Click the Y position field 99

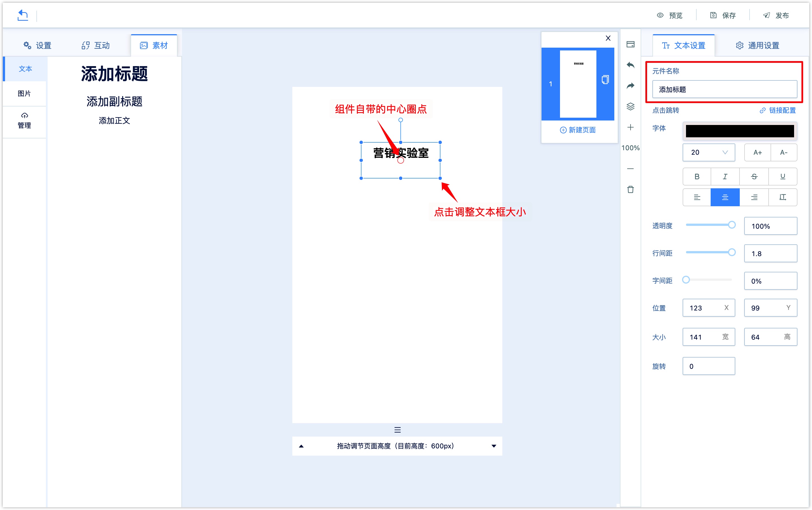click(771, 308)
